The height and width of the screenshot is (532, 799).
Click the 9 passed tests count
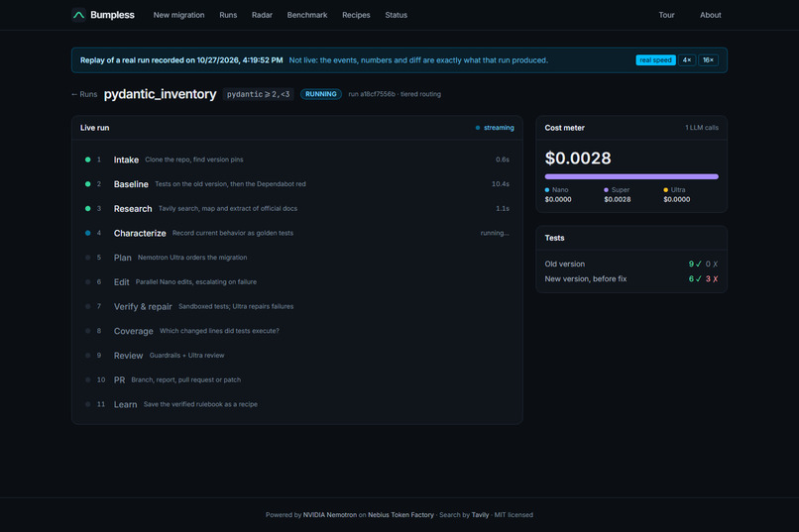[x=695, y=265]
